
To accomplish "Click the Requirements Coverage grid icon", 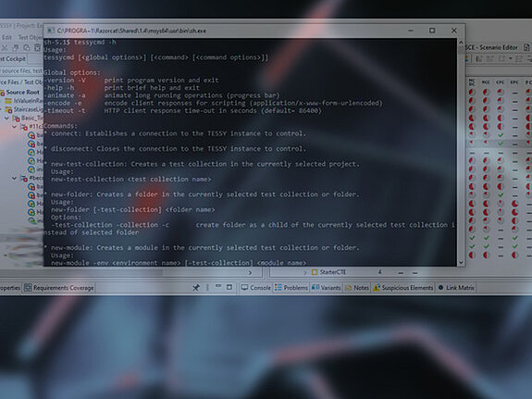I will tap(28, 288).
